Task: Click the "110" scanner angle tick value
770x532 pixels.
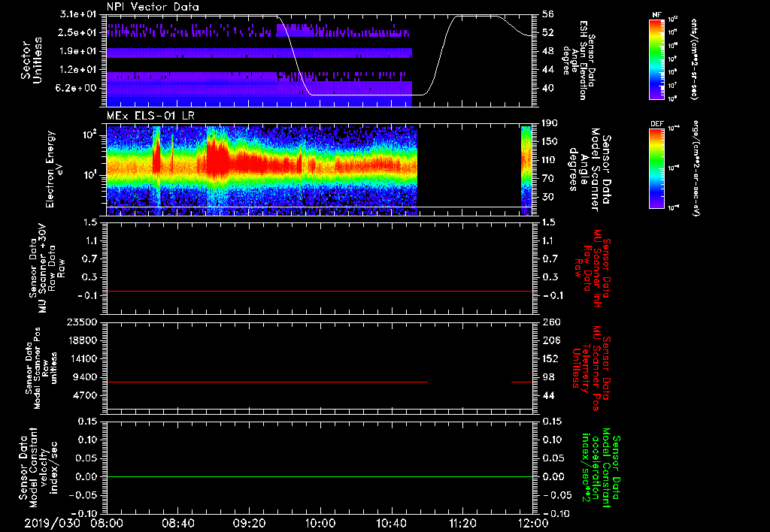Action: 550,160
